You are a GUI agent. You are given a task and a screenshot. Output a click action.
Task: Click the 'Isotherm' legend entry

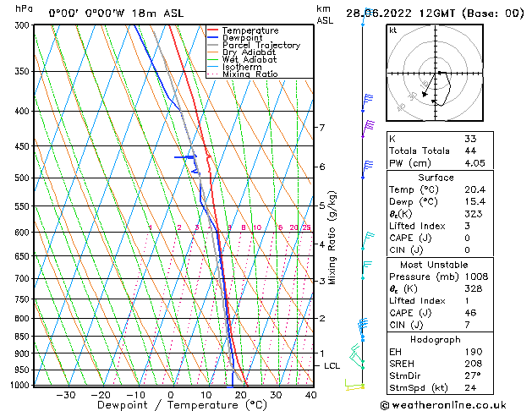pos(242,67)
